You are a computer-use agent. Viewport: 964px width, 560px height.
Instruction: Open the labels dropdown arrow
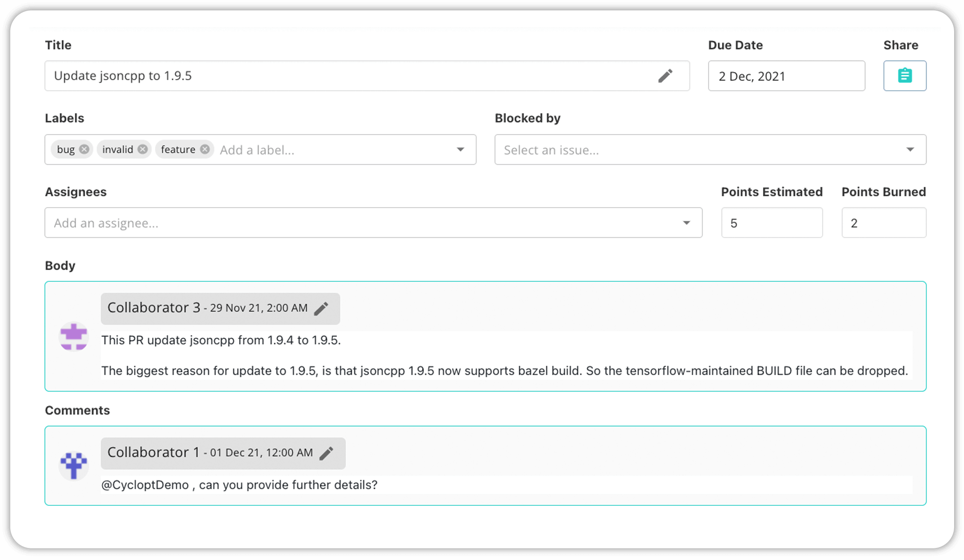[x=460, y=150]
